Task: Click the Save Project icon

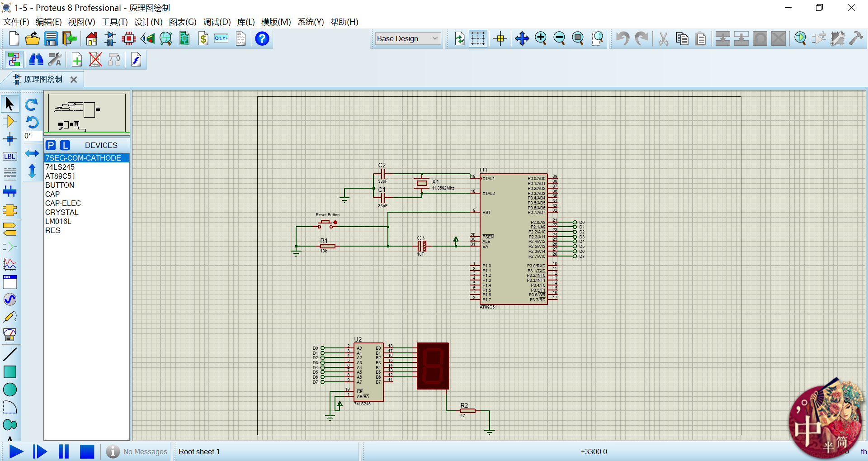Action: click(51, 39)
